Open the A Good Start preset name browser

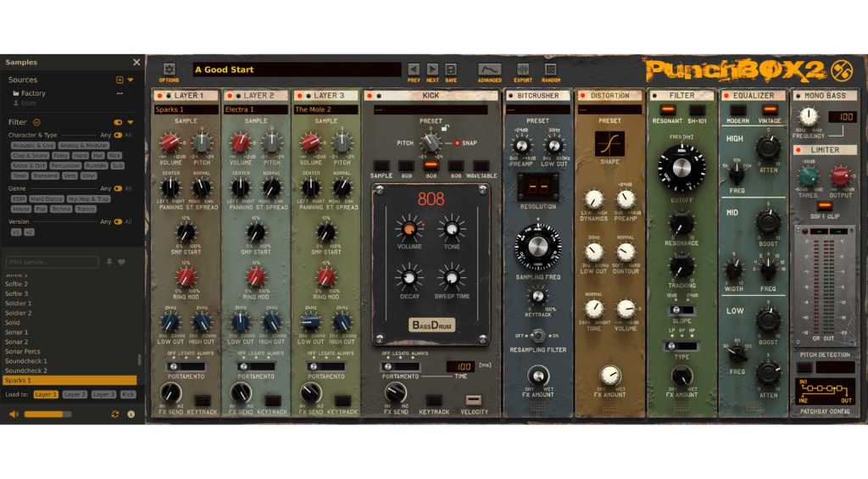coord(297,70)
